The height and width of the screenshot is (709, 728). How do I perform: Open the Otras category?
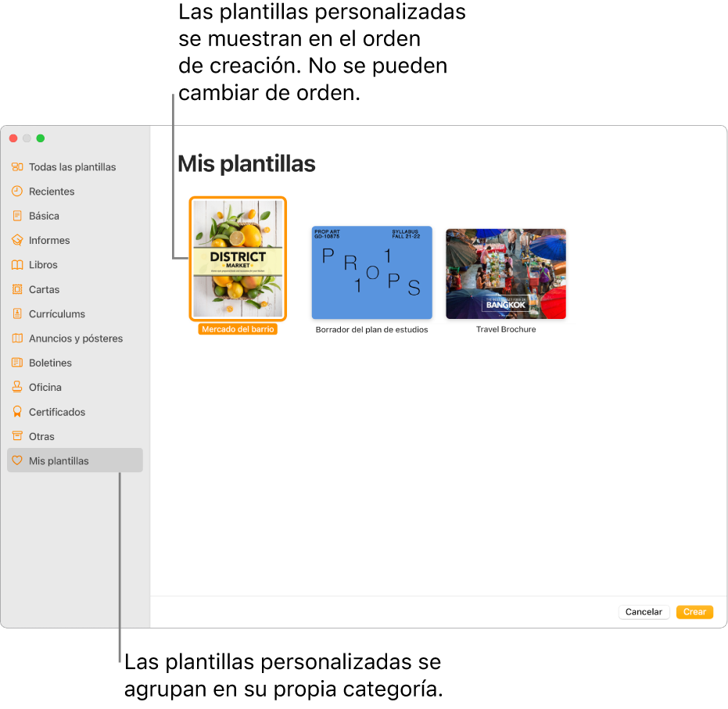[41, 437]
